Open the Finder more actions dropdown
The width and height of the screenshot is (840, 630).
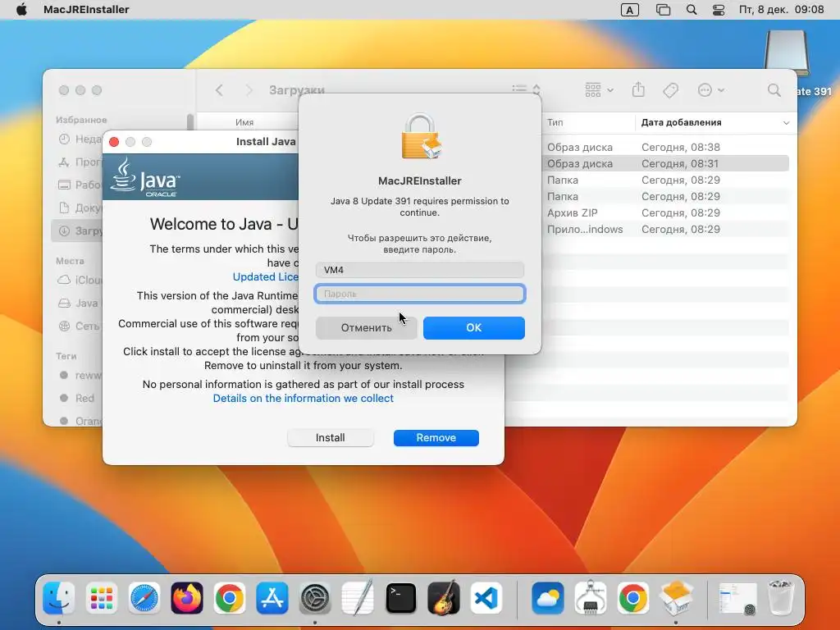tap(711, 90)
